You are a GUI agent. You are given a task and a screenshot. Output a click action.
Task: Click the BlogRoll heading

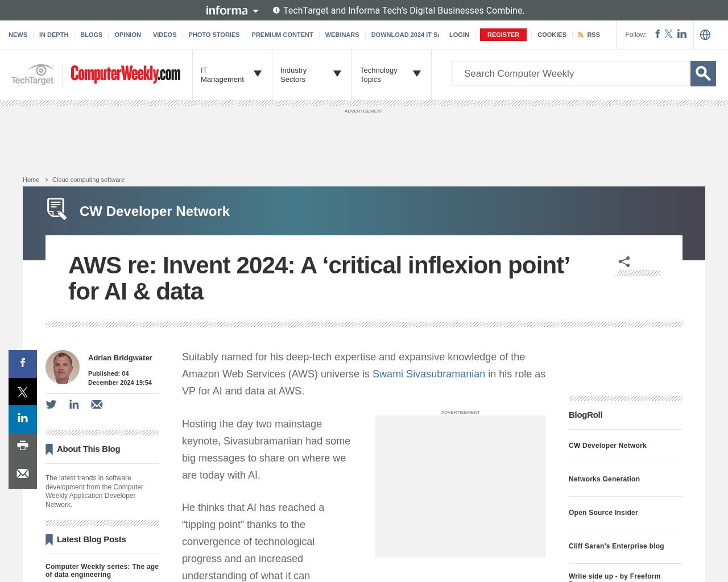pyautogui.click(x=586, y=415)
